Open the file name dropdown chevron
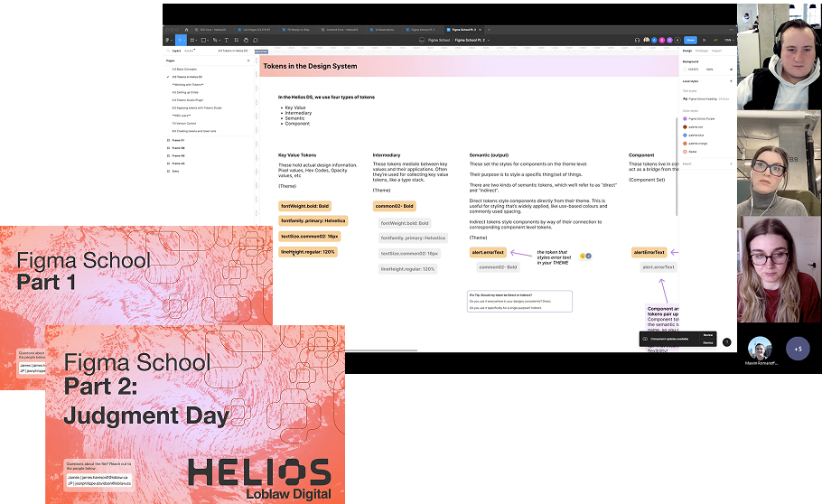This screenshot has width=822, height=504. 489,41
